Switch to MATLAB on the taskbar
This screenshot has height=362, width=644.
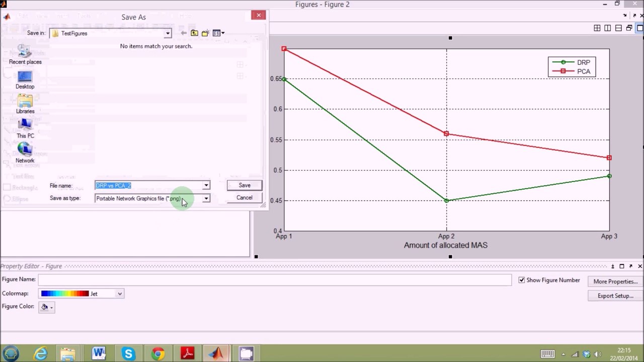pos(217,353)
